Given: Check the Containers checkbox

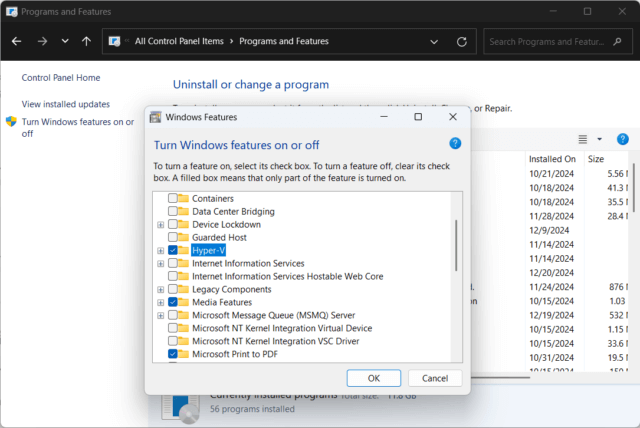Looking at the screenshot, I should pyautogui.click(x=173, y=198).
